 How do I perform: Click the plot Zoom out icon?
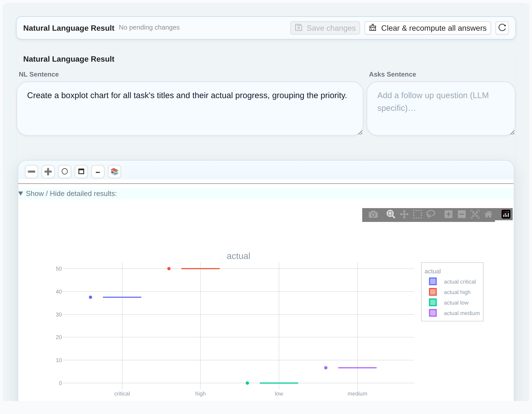pyautogui.click(x=462, y=214)
